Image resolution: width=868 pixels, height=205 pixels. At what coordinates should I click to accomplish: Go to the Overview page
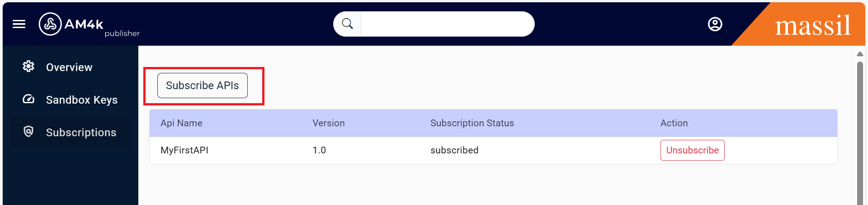[69, 67]
